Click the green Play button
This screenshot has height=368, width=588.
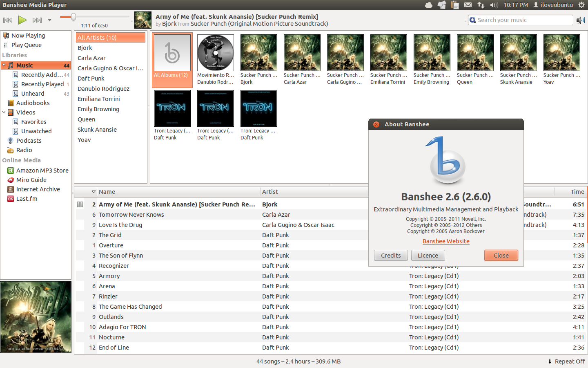coord(22,20)
